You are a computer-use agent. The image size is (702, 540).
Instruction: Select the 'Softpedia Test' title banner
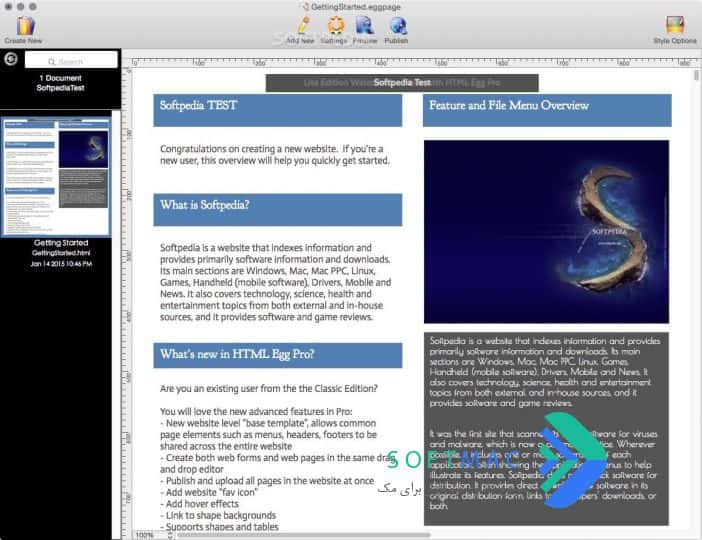(402, 83)
